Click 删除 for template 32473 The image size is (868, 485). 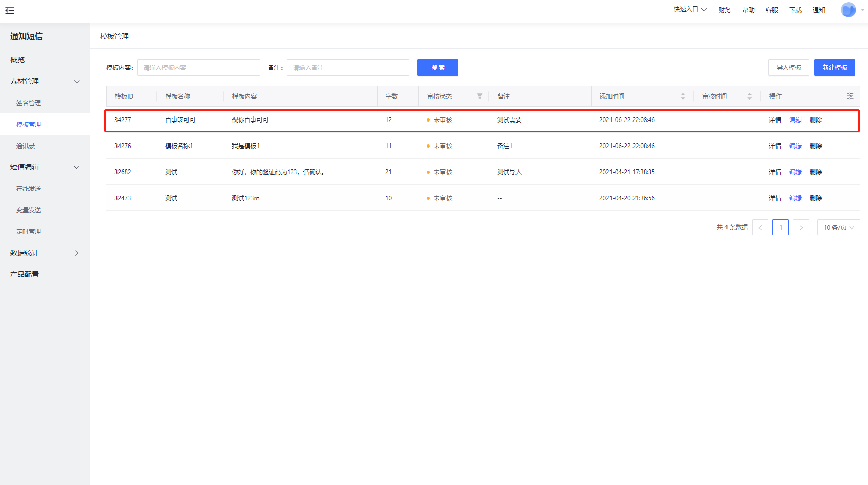click(x=816, y=198)
